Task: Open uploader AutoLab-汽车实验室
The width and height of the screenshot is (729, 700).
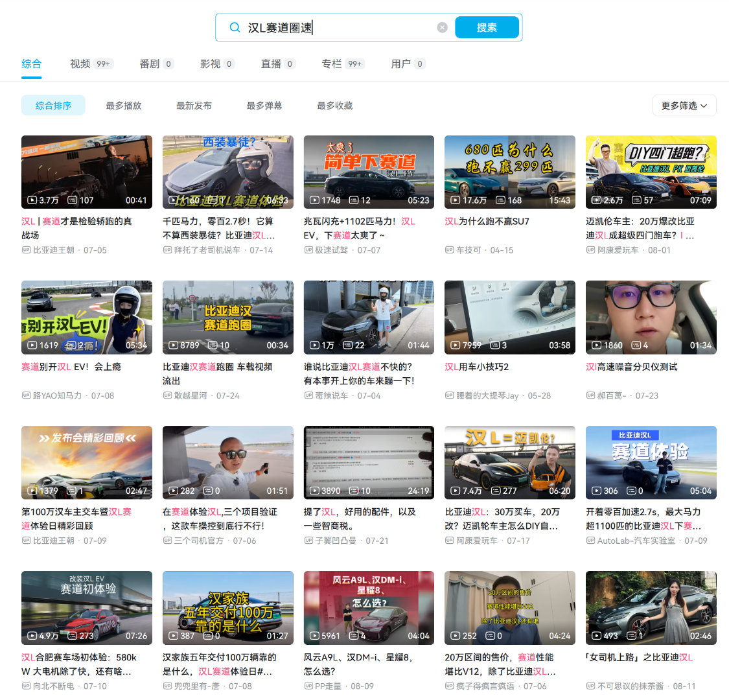Action: (636, 541)
